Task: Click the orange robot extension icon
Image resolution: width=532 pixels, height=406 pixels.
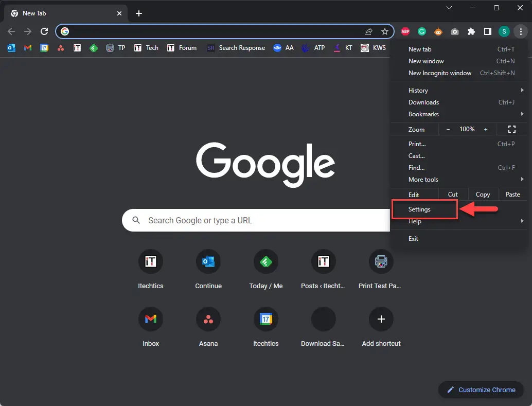Action: click(x=438, y=31)
